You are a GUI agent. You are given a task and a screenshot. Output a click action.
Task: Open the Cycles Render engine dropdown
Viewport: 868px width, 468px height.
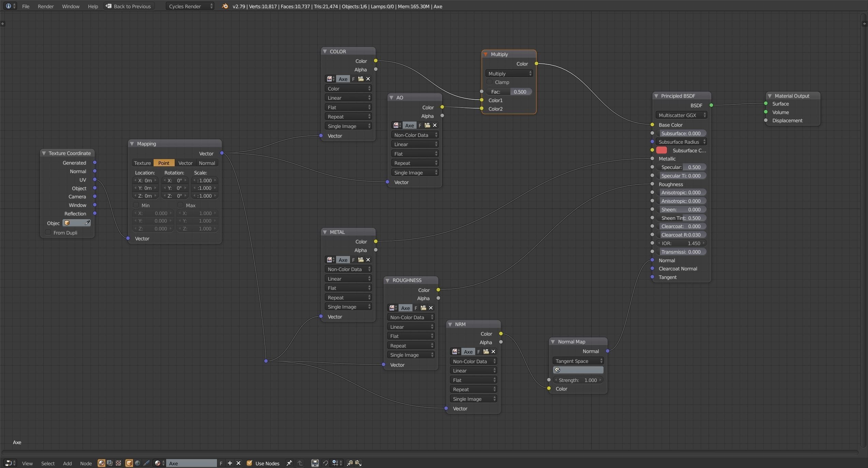tap(190, 6)
